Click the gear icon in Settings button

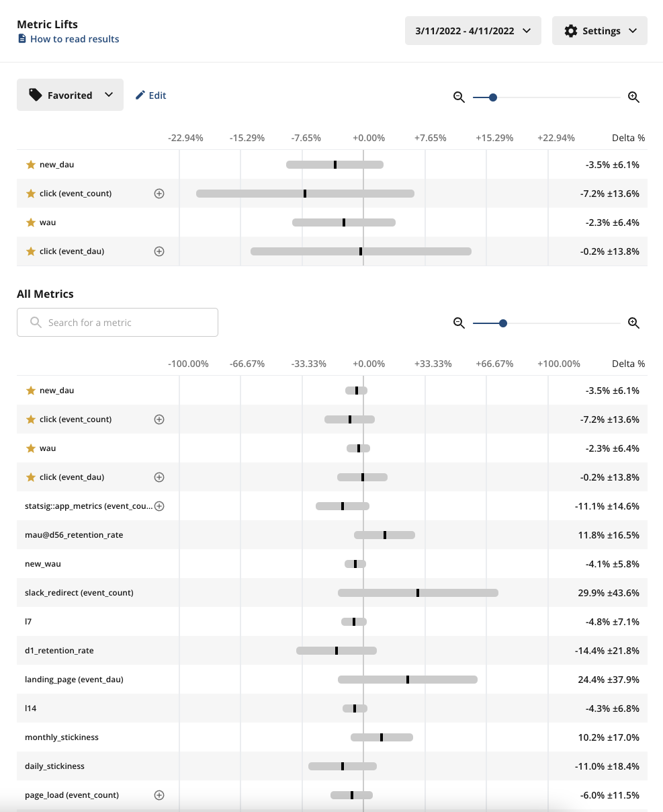(571, 31)
